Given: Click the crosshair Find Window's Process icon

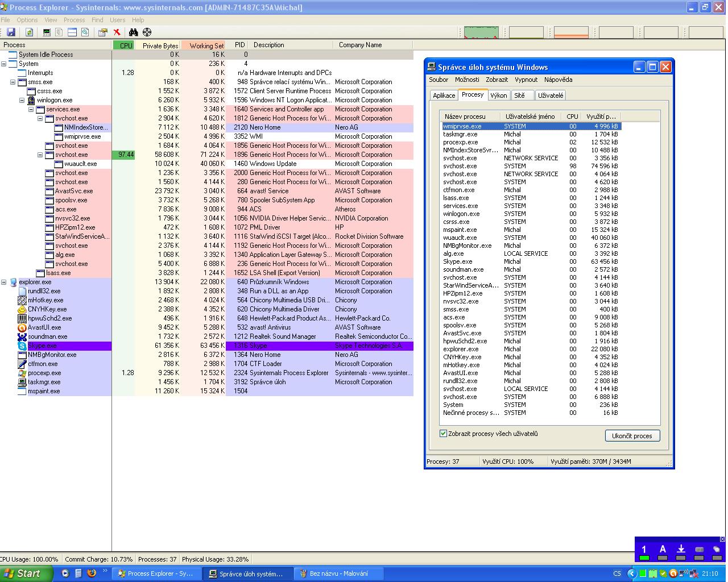Looking at the screenshot, I should point(147,32).
